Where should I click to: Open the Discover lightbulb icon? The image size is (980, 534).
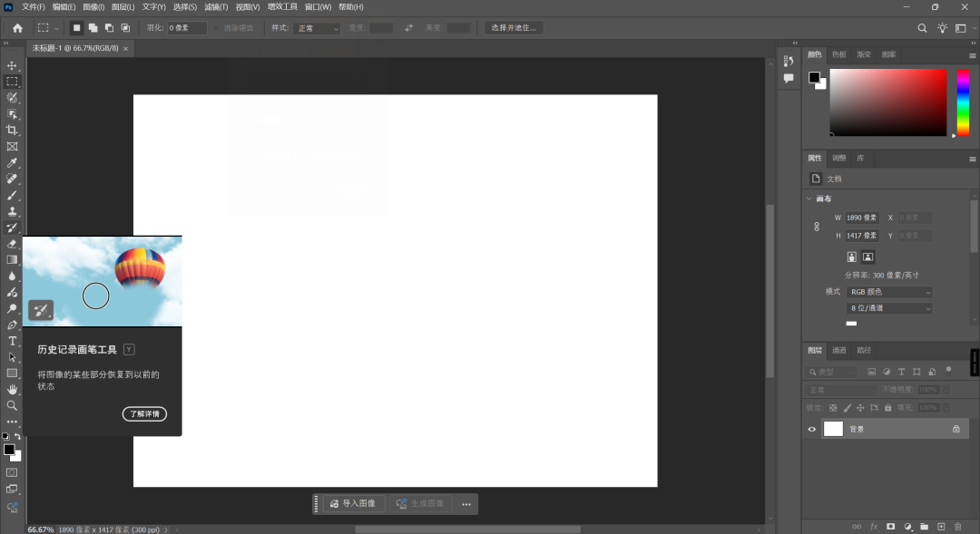942,28
